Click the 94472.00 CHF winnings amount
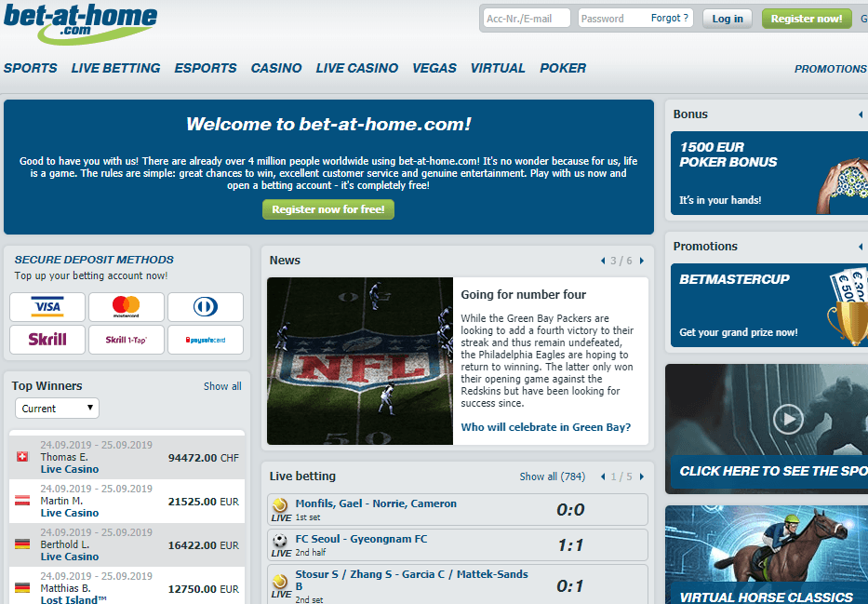 (203, 458)
